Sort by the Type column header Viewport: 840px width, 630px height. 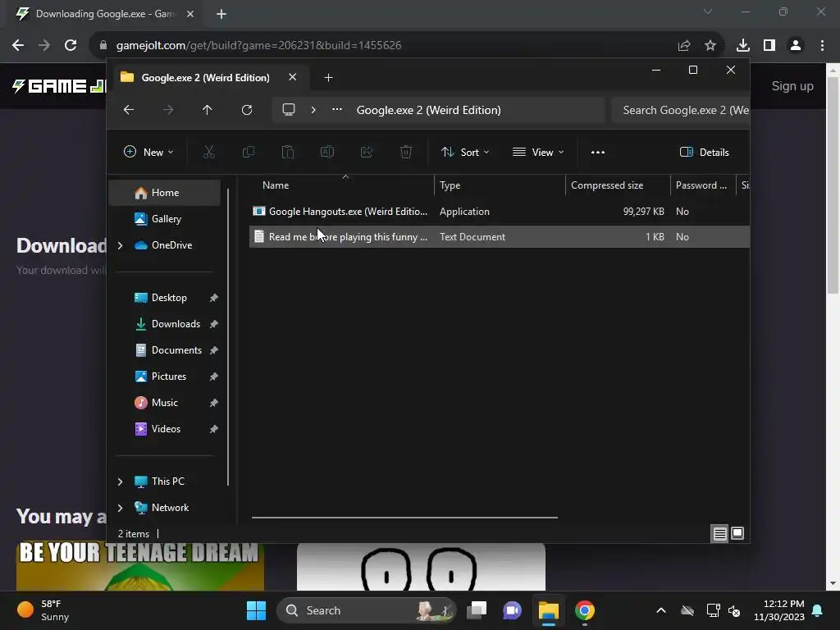[x=500, y=185]
